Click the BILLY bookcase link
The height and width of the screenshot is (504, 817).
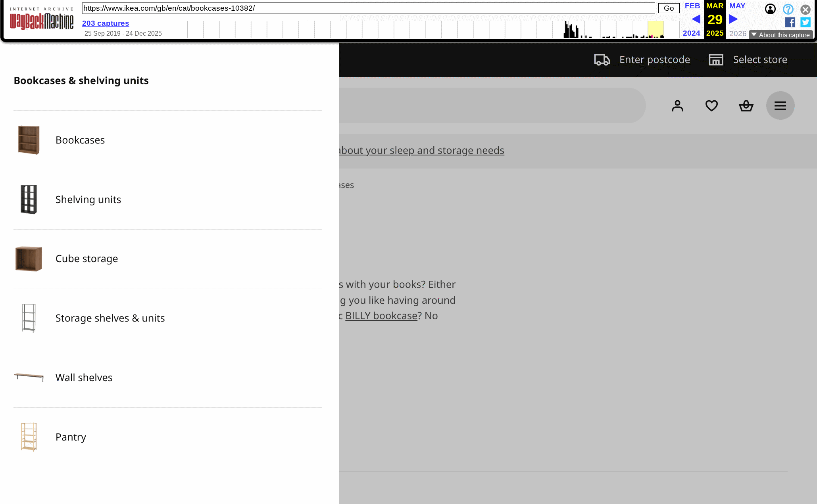click(x=381, y=316)
